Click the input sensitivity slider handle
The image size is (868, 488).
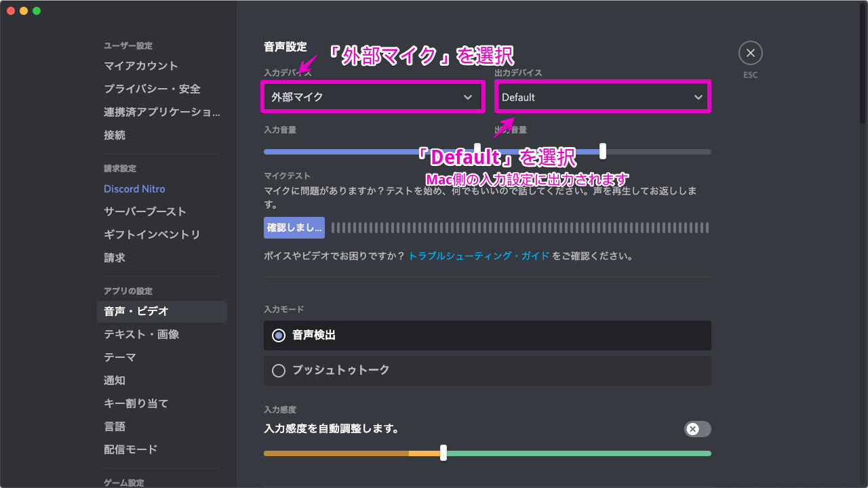click(443, 453)
